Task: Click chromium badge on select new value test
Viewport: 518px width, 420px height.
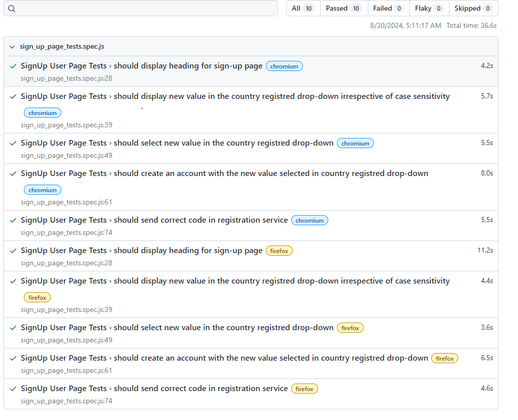Action: 355,144
